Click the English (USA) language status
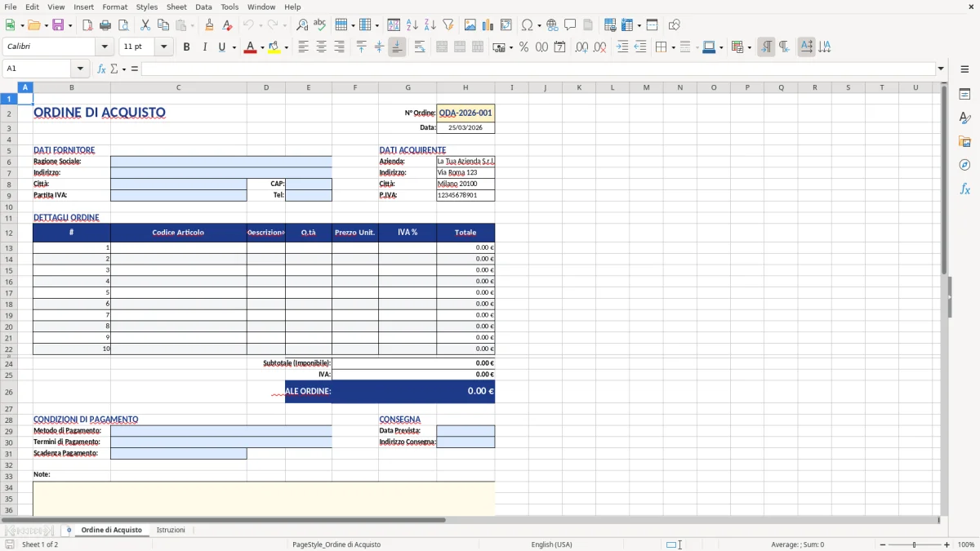Screen dimensions: 980x551 pos(551,544)
